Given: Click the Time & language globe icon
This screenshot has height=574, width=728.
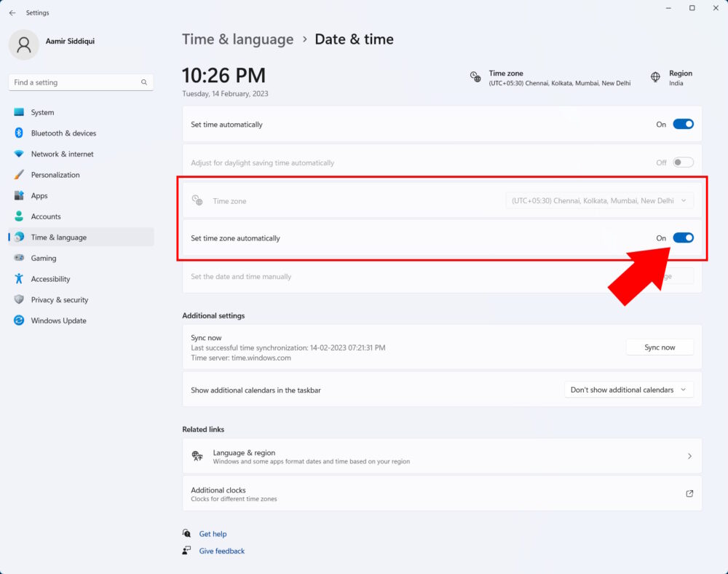Looking at the screenshot, I should 19,237.
